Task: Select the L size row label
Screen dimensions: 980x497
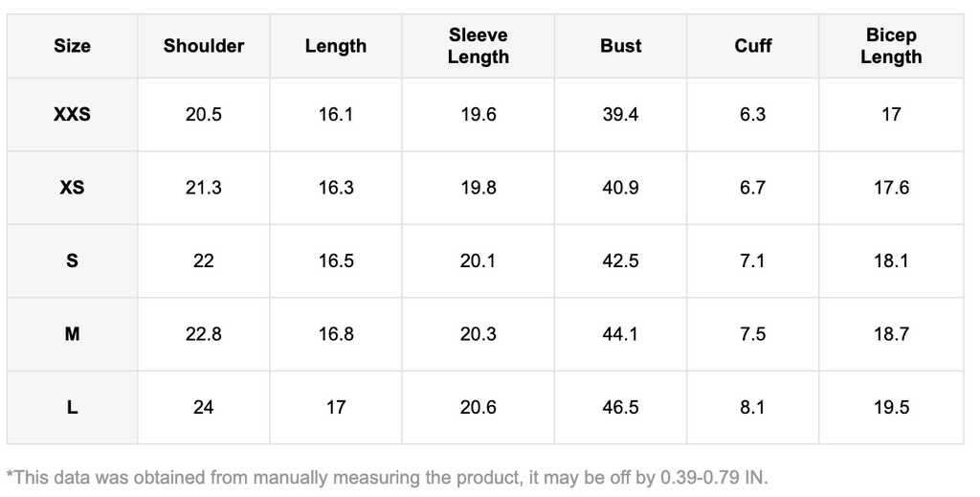Action: point(72,407)
